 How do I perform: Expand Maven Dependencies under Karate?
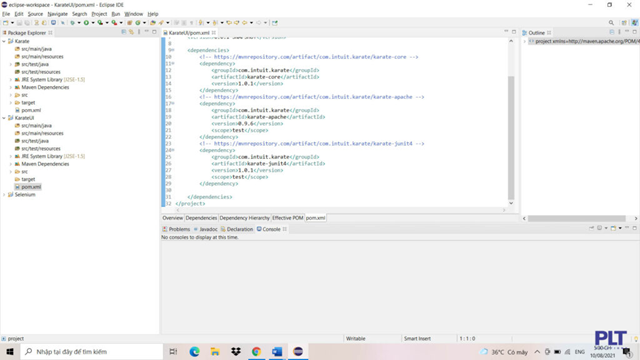point(11,87)
